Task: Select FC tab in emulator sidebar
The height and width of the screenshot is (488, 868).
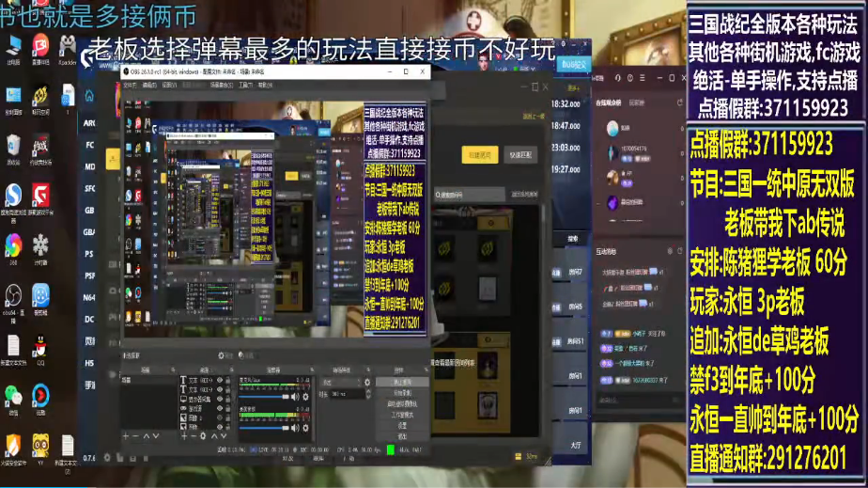Action: (89, 145)
